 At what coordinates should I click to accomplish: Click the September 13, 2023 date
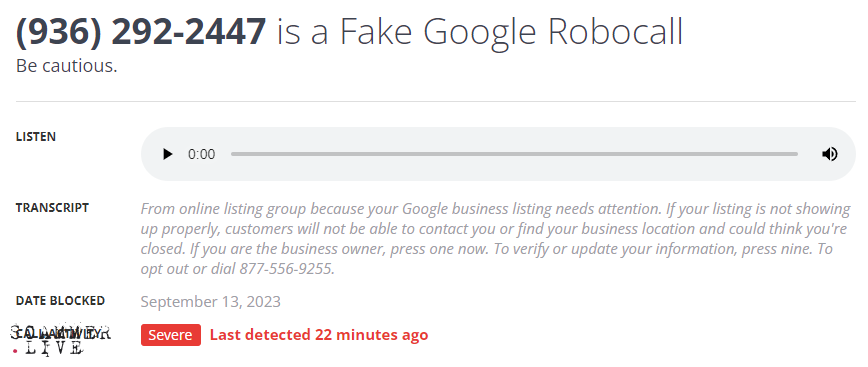[x=210, y=302]
